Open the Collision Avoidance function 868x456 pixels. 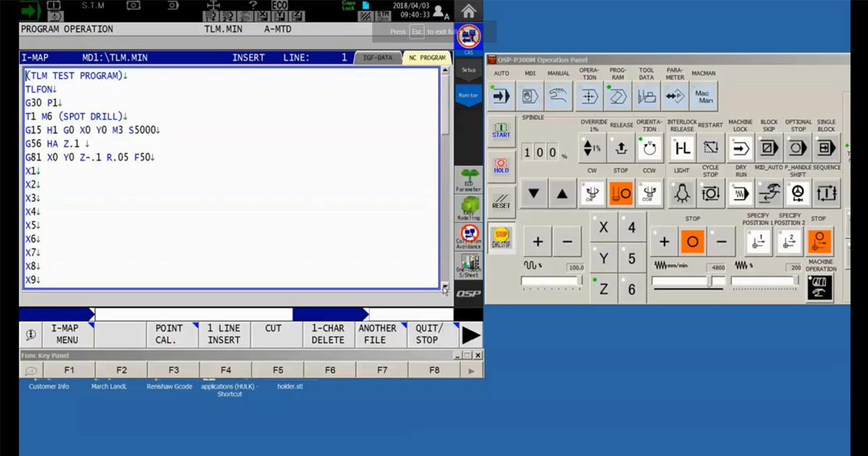(x=469, y=236)
